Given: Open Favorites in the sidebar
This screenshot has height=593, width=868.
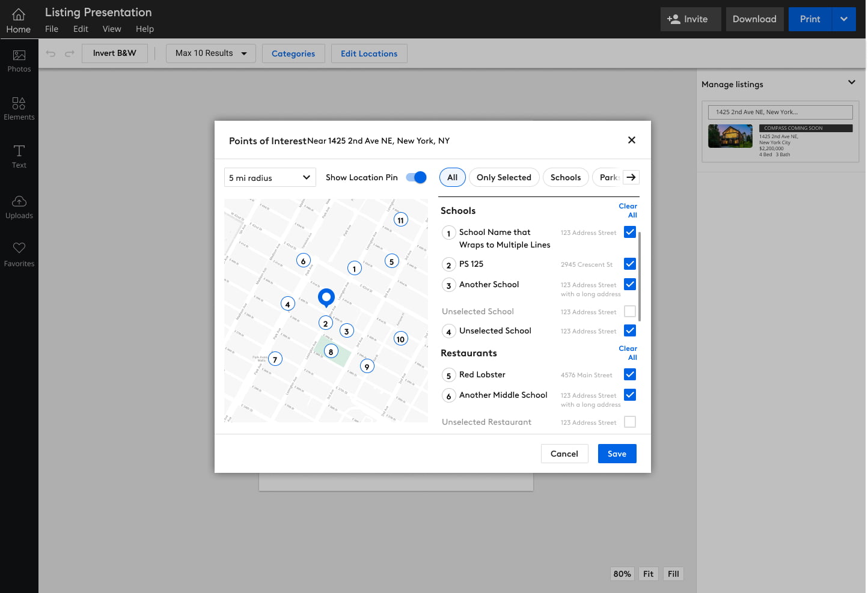Looking at the screenshot, I should (x=19, y=255).
